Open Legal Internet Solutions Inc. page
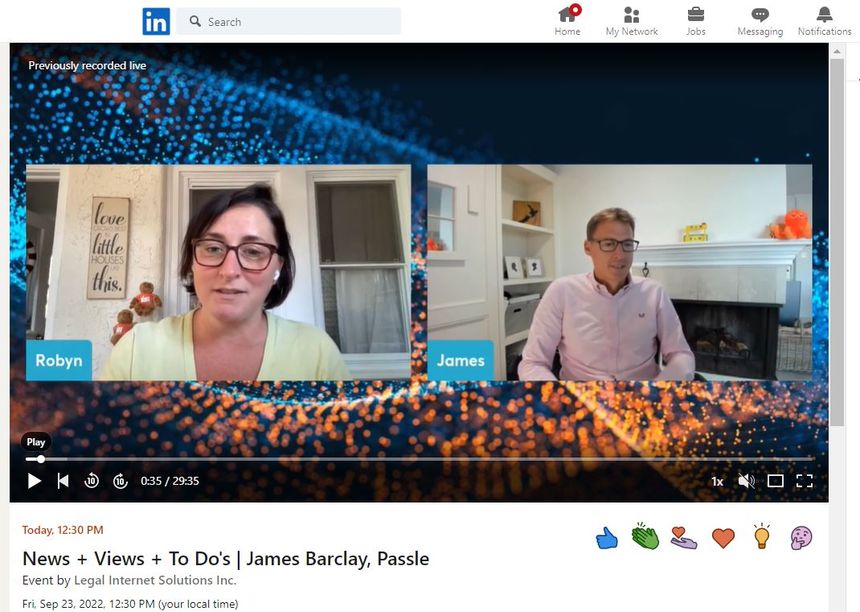Image resolution: width=860 pixels, height=612 pixels. click(x=155, y=580)
